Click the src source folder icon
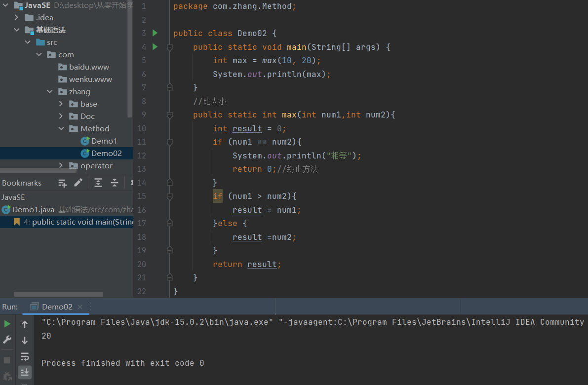 tap(40, 42)
